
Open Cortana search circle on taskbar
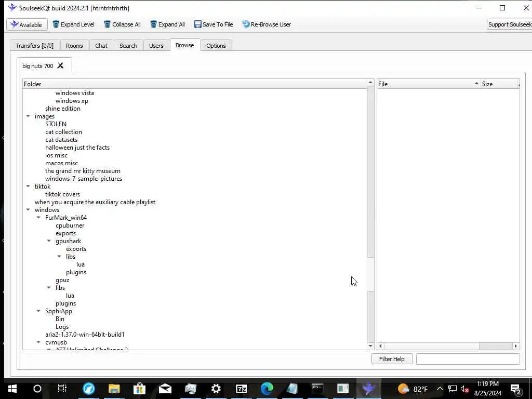[37, 389]
